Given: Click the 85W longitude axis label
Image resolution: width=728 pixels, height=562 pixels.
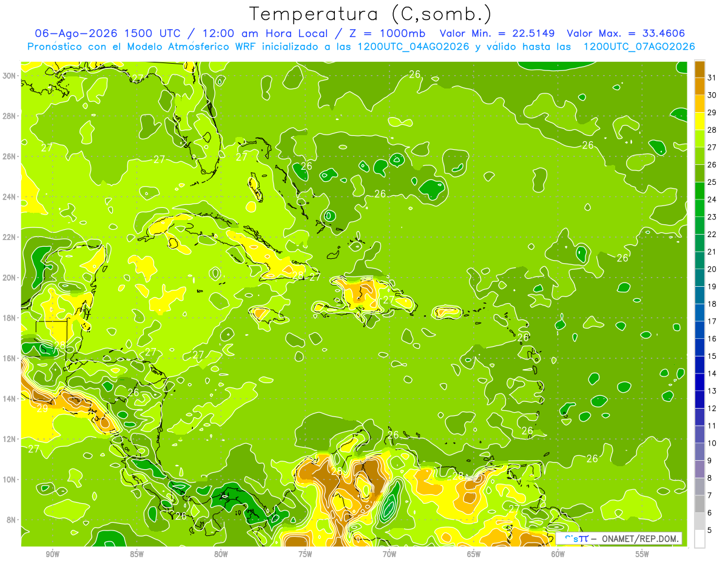Looking at the screenshot, I should coord(136,554).
